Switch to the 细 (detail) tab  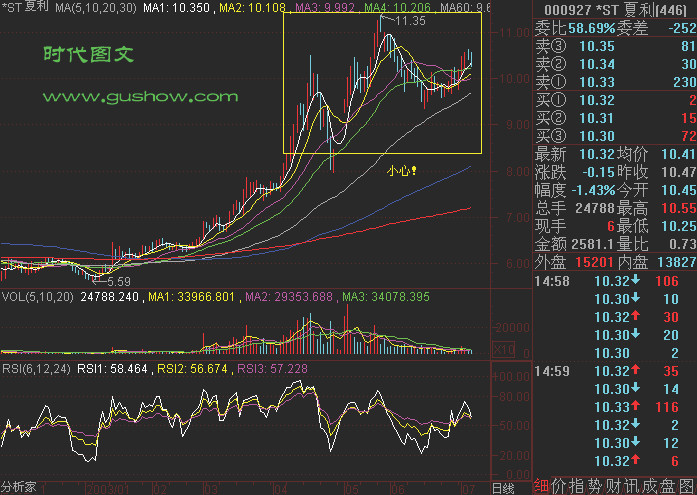click(541, 487)
